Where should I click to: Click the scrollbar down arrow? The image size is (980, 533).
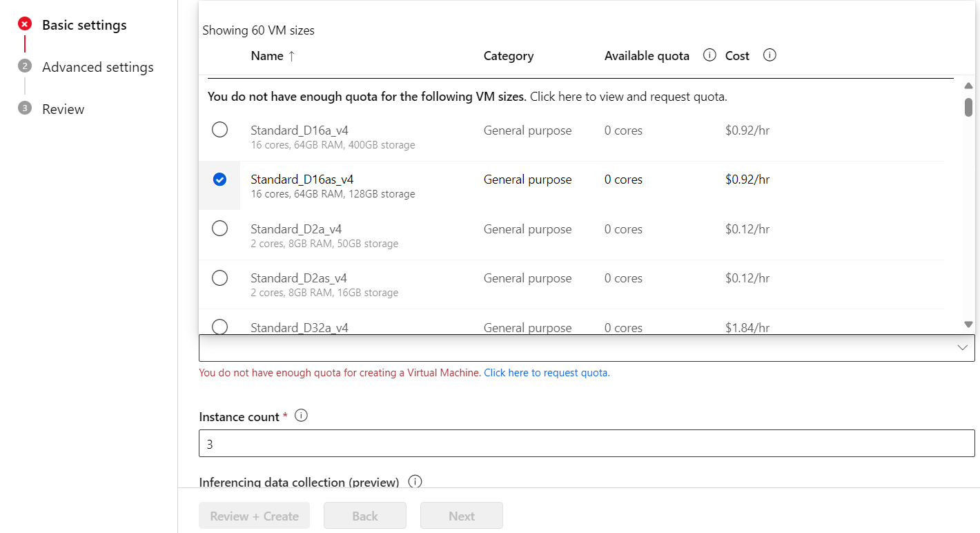pos(968,323)
